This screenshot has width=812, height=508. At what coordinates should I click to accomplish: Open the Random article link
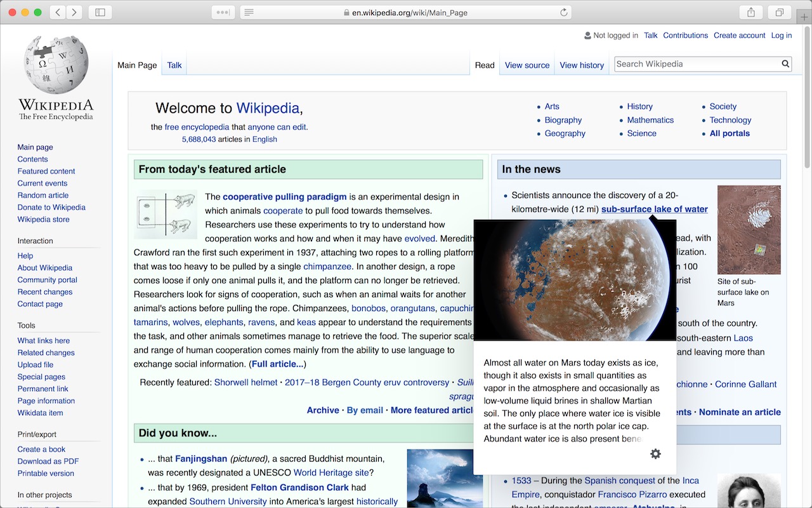click(43, 195)
